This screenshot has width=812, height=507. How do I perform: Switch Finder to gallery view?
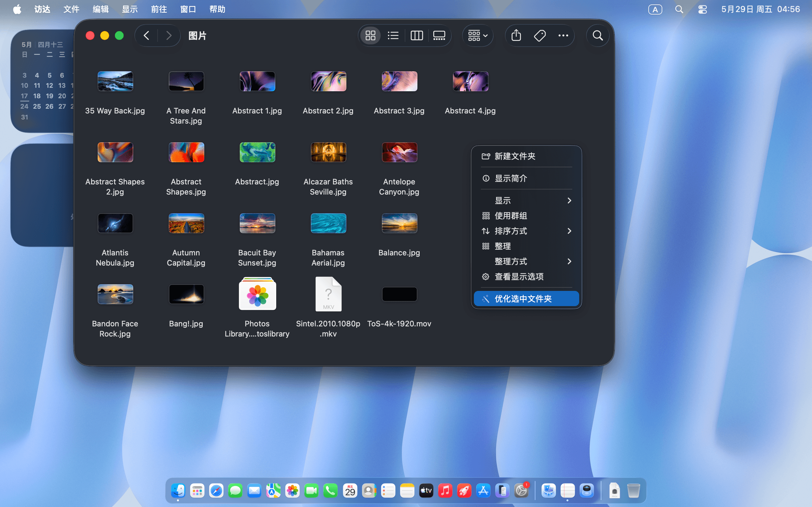(439, 35)
